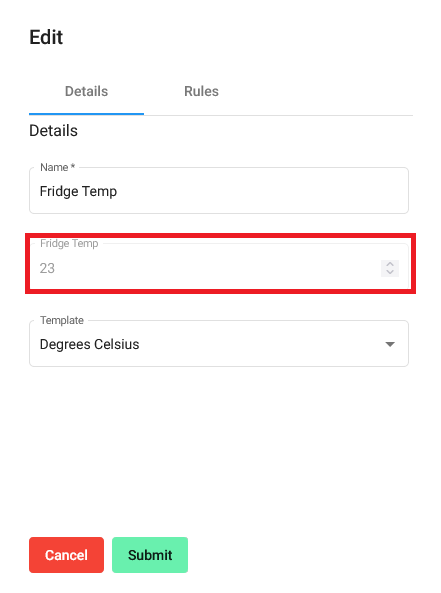The height and width of the screenshot is (593, 441).
Task: Click the Edit dialog heading
Action: [x=46, y=37]
